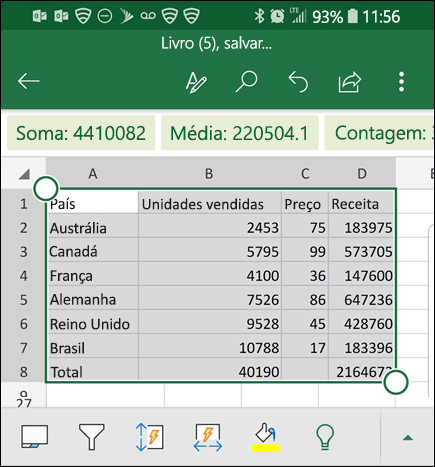Open the share icon

click(x=350, y=82)
